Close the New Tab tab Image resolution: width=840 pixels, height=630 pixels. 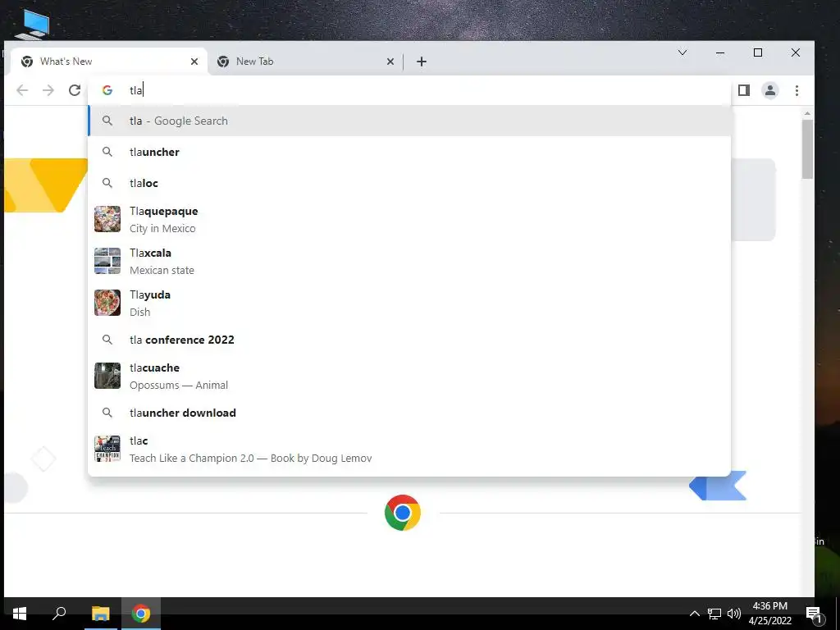pyautogui.click(x=390, y=62)
